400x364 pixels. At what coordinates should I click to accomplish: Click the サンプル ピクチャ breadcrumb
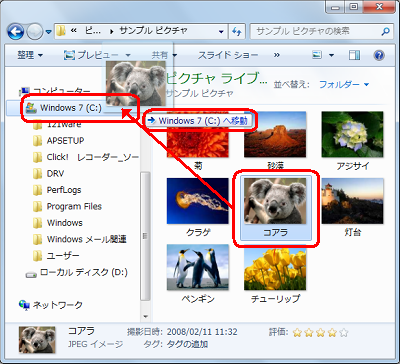pos(153,31)
